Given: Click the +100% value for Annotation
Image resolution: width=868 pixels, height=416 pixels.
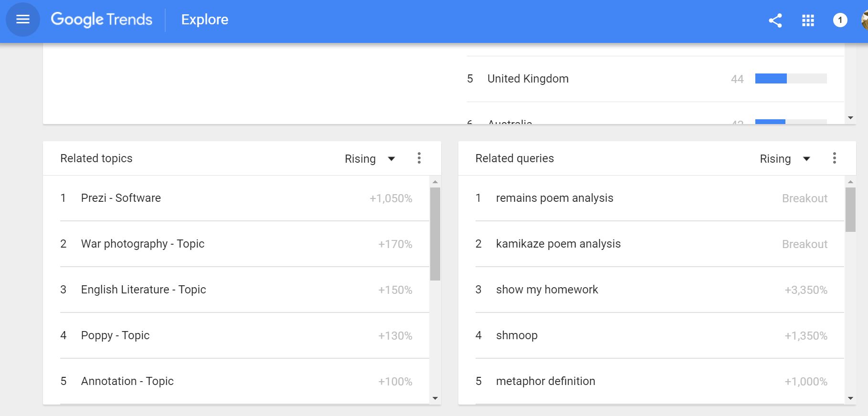Looking at the screenshot, I should 395,382.
